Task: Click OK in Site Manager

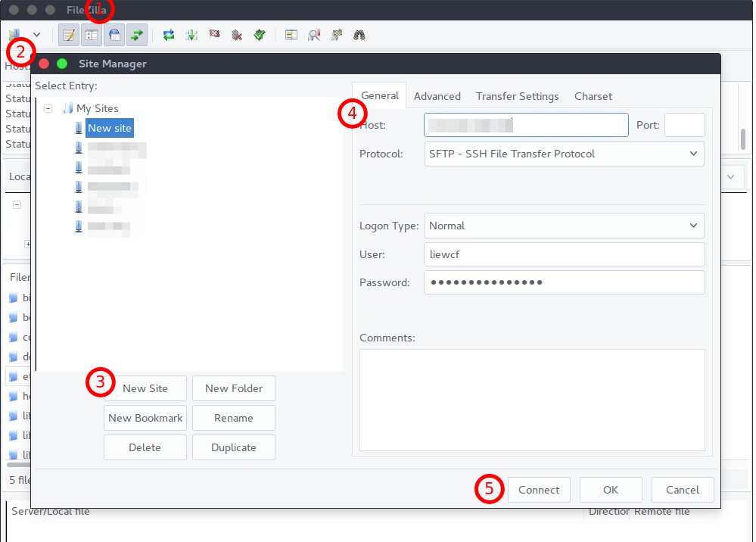Action: (611, 490)
